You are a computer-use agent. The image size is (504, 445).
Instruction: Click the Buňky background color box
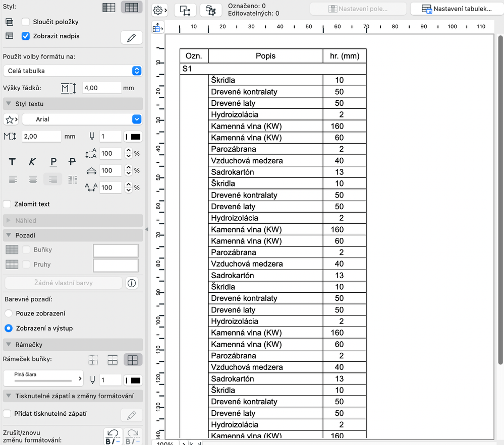click(116, 251)
